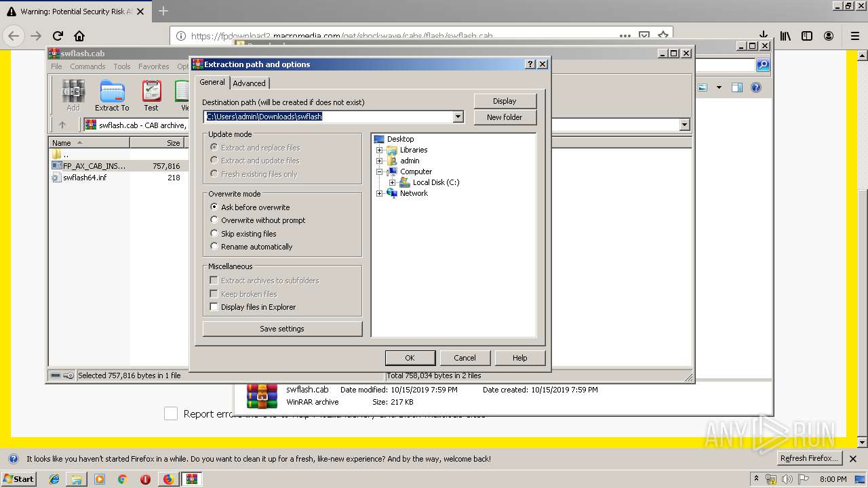Go up one folder in WinRAR

point(62,125)
